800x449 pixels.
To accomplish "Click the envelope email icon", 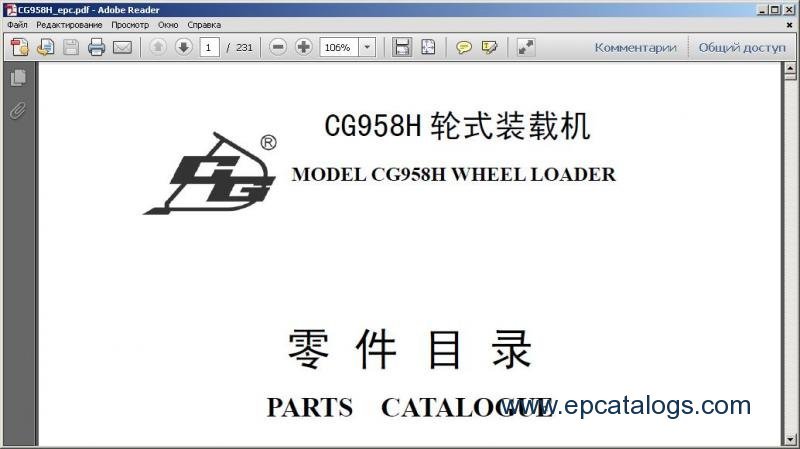I will point(122,47).
